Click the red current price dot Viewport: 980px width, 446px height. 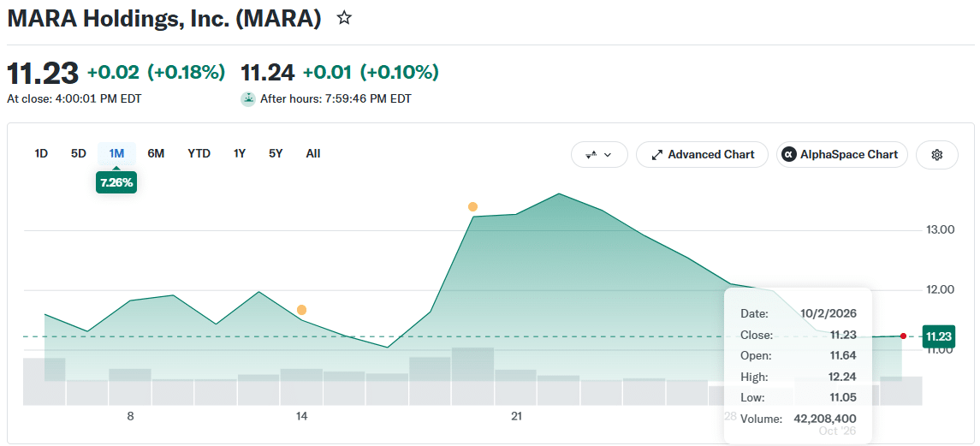click(903, 336)
